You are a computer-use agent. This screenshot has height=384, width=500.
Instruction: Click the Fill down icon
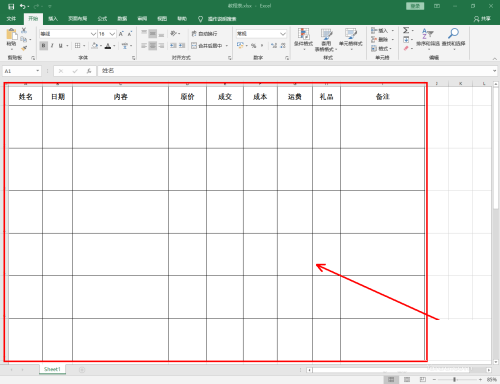[x=406, y=40]
